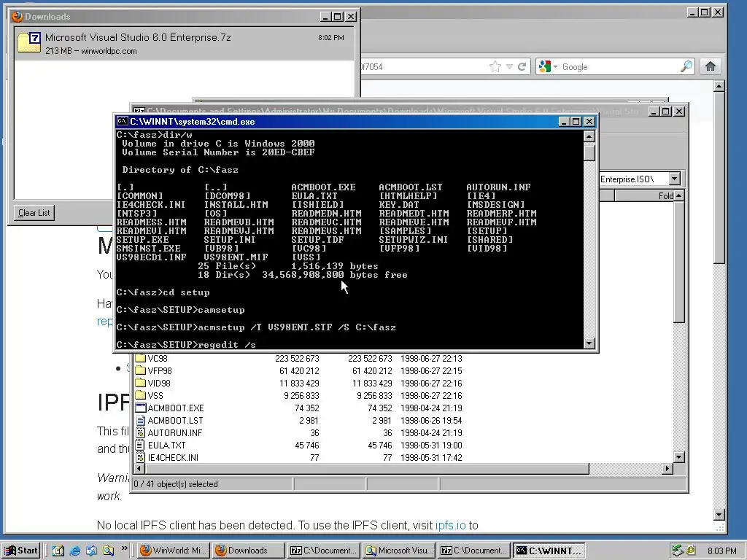Switch to Microsoft Visu... taskbar button

tap(399, 551)
